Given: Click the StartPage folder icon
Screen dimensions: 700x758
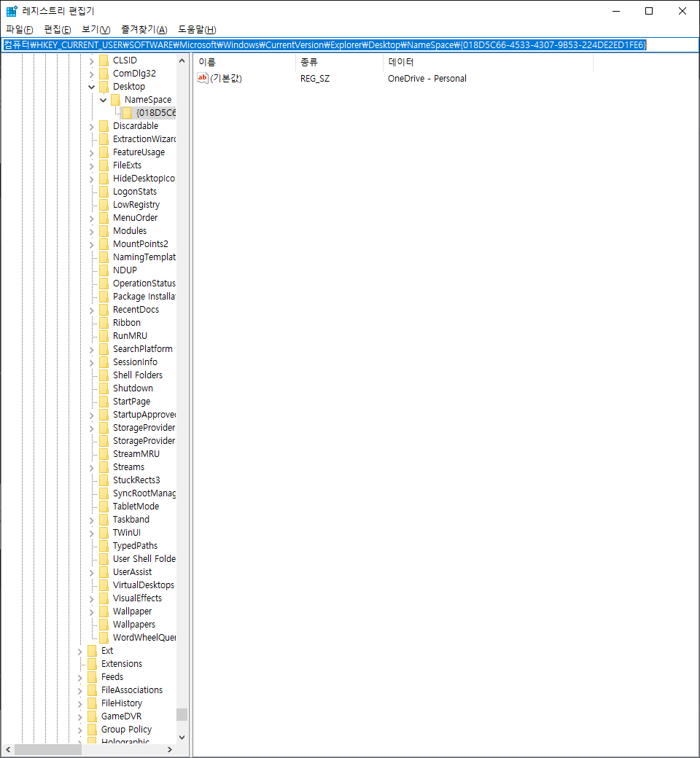Looking at the screenshot, I should tap(104, 402).
